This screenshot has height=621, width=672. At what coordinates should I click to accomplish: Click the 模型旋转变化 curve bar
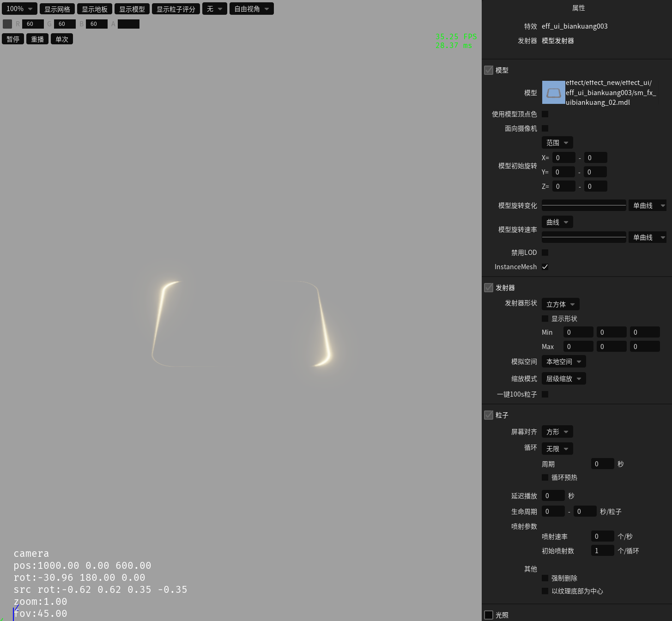click(584, 205)
